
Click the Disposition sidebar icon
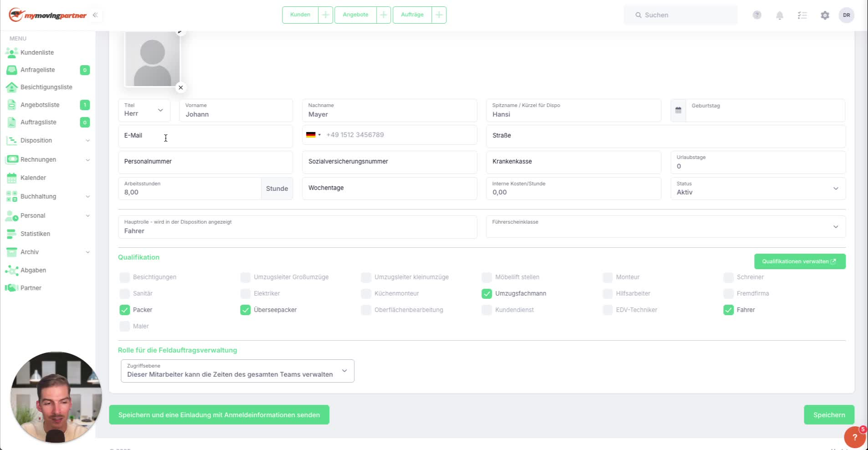pos(11,140)
